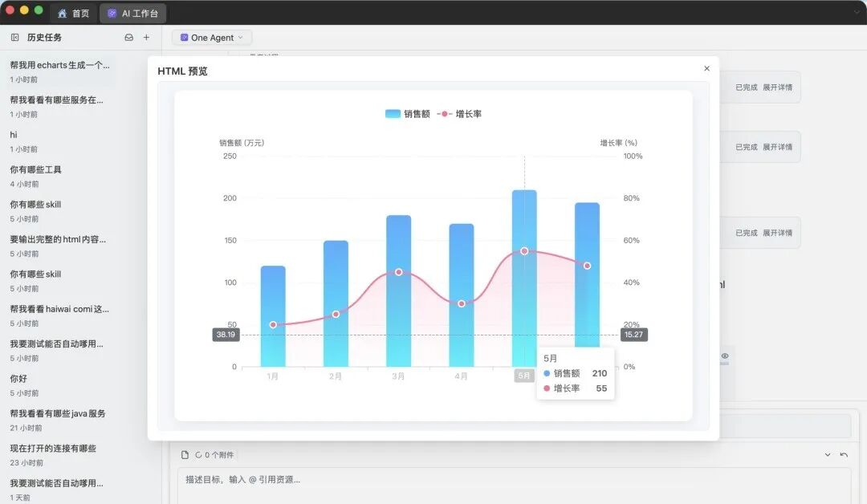
Task: Click the eye preview icon behind the dialog
Action: (724, 356)
